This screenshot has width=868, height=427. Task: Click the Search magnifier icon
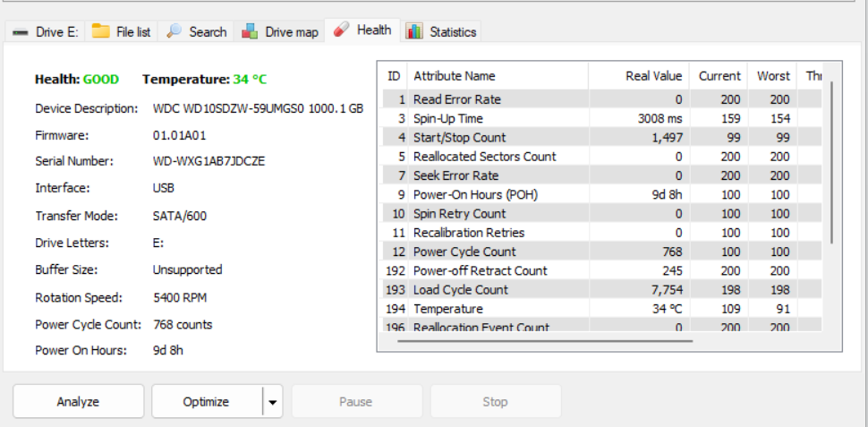[174, 31]
